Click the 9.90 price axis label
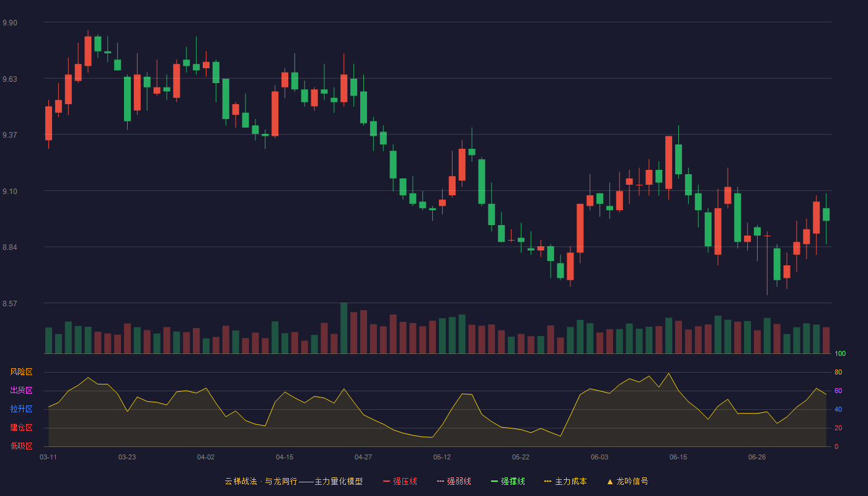Screen dimensions: 868x496 pos(10,23)
